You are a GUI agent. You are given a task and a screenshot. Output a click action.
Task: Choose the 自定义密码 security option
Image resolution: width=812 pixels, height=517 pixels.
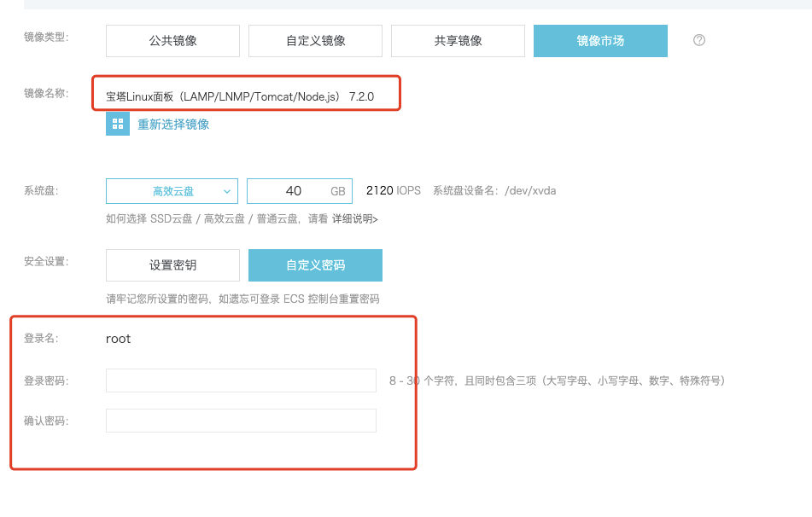(x=315, y=265)
